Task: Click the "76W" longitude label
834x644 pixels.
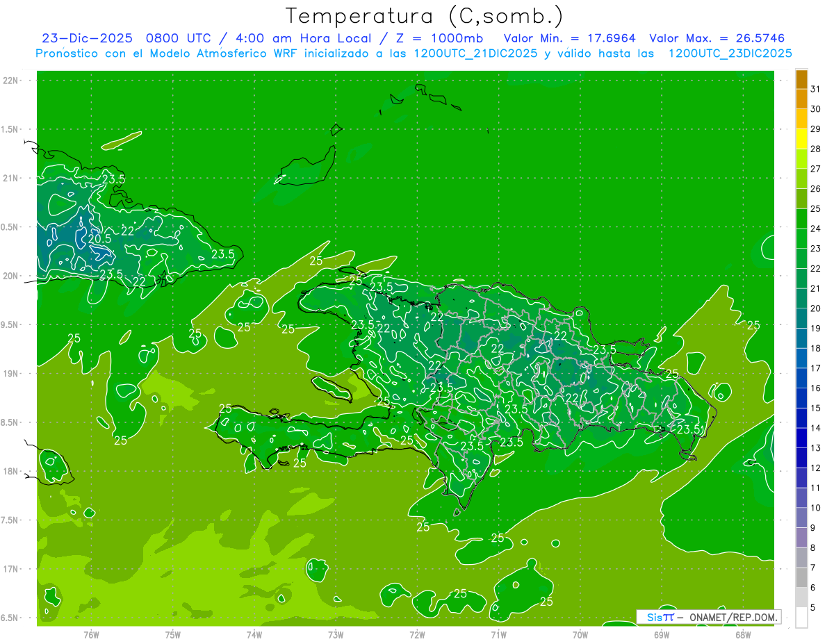Action: (91, 634)
